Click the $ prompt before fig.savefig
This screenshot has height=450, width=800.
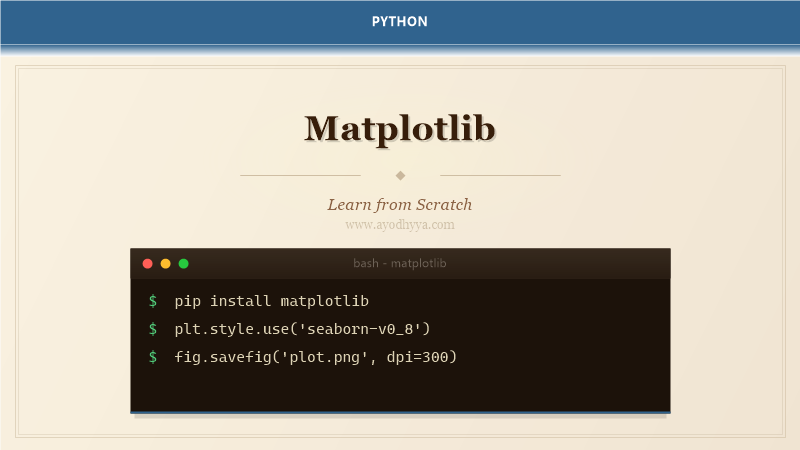click(x=153, y=357)
